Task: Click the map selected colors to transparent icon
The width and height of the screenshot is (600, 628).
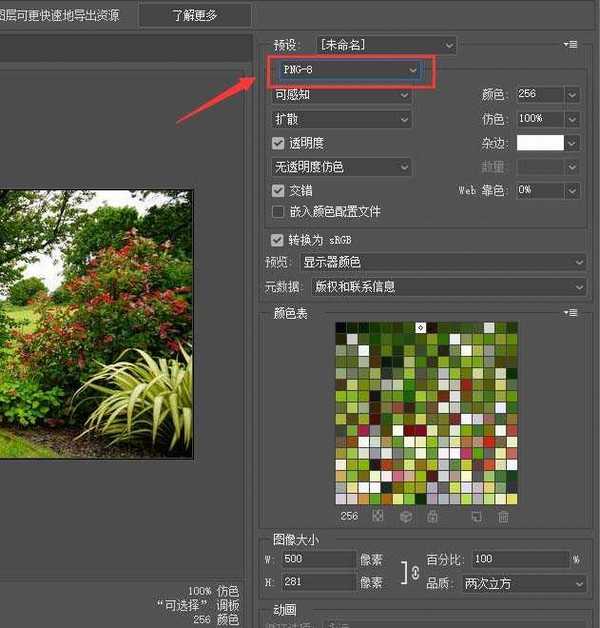Action: (x=378, y=516)
